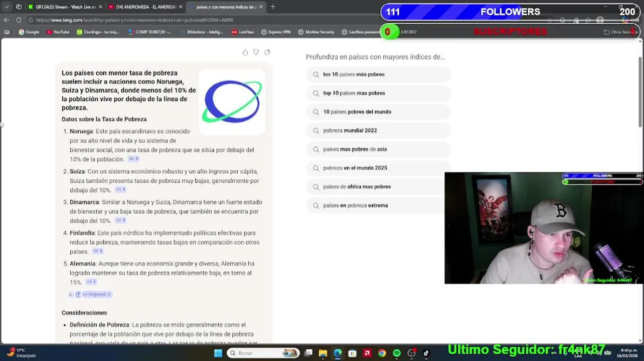Open the Windows Start menu
Screen dimensions: 644x361
click(218, 353)
